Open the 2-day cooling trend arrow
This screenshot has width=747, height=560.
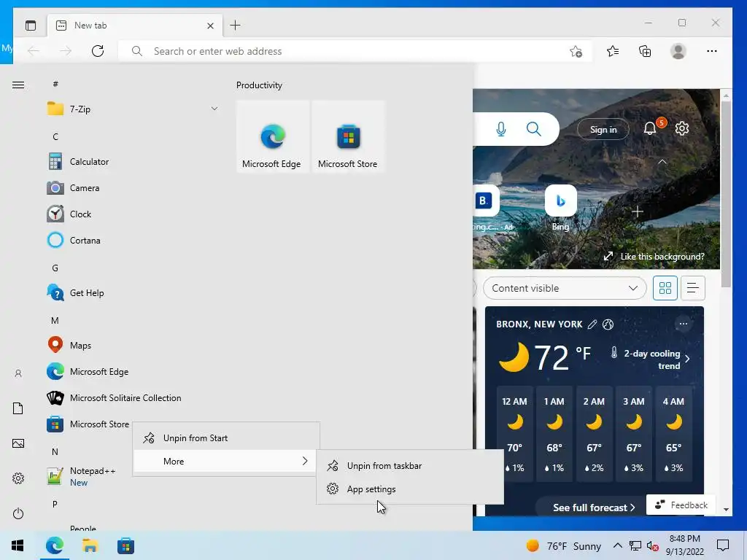click(x=687, y=359)
